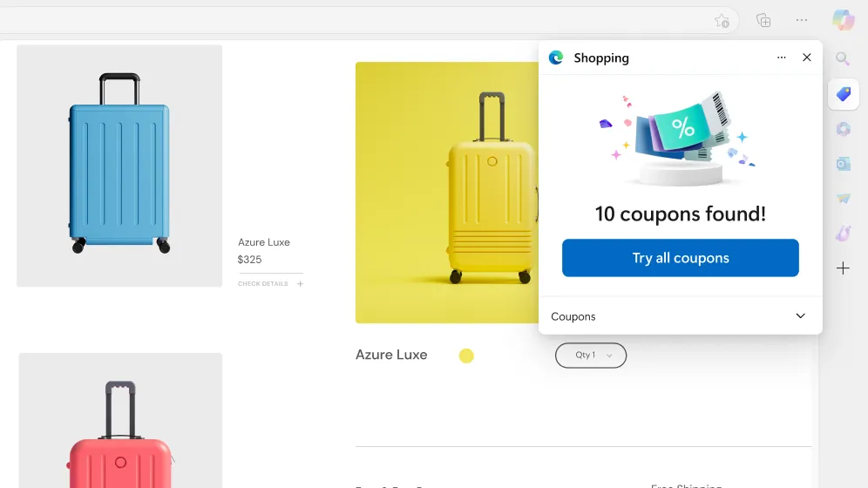Click the Try all coupons button
This screenshot has height=488, width=868.
tap(680, 258)
